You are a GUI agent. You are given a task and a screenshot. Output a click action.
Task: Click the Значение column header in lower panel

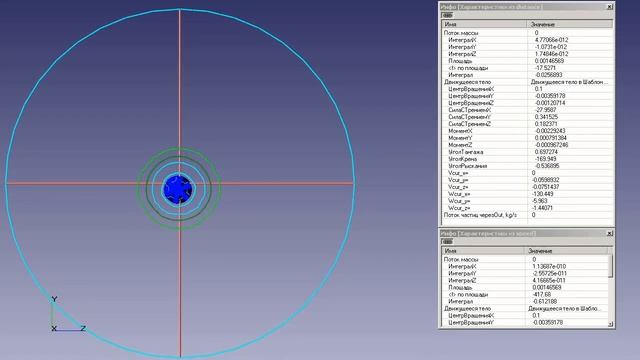tap(567, 251)
